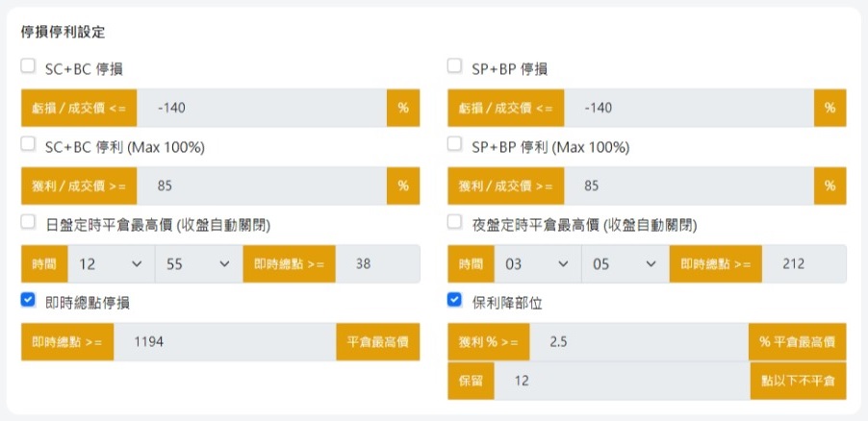Click the SP+BP take-profit field showing 85
This screenshot has height=421, width=868.
pyautogui.click(x=689, y=186)
